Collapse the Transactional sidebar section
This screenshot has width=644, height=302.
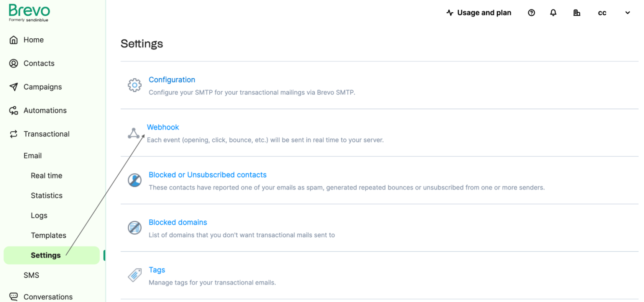pos(46,134)
